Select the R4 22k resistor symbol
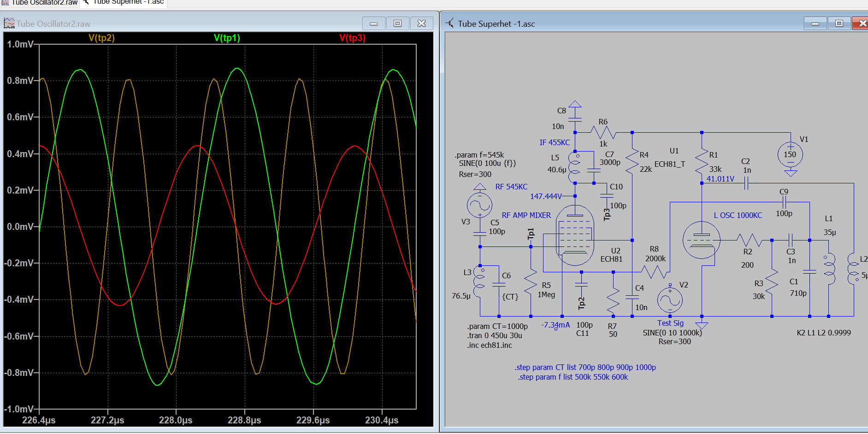The height and width of the screenshot is (434, 868). point(632,161)
